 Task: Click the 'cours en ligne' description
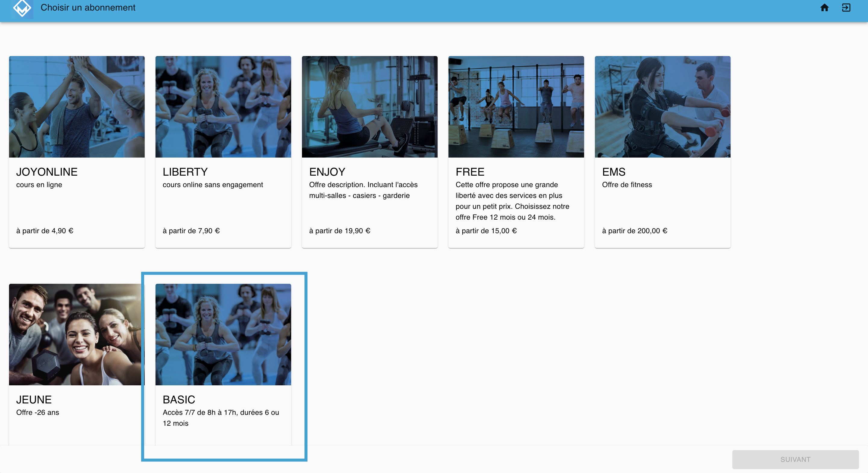click(39, 185)
